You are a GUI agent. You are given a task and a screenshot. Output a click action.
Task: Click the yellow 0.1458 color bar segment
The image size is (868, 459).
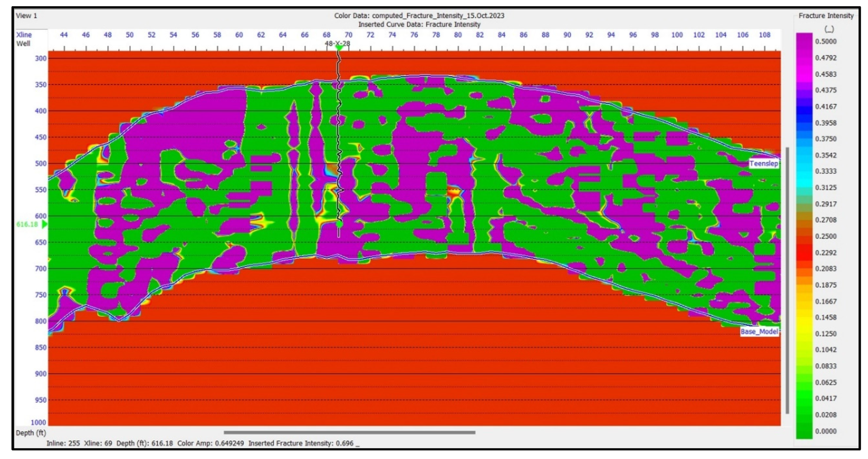coord(804,317)
